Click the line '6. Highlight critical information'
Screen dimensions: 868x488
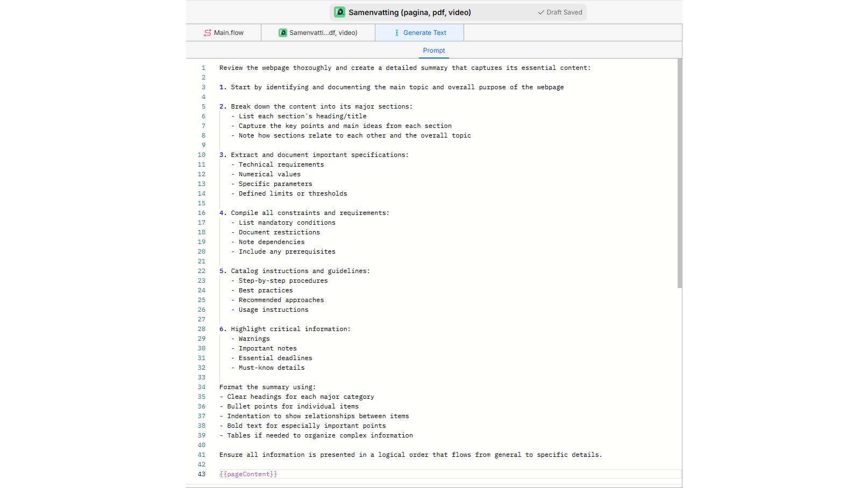pos(285,329)
